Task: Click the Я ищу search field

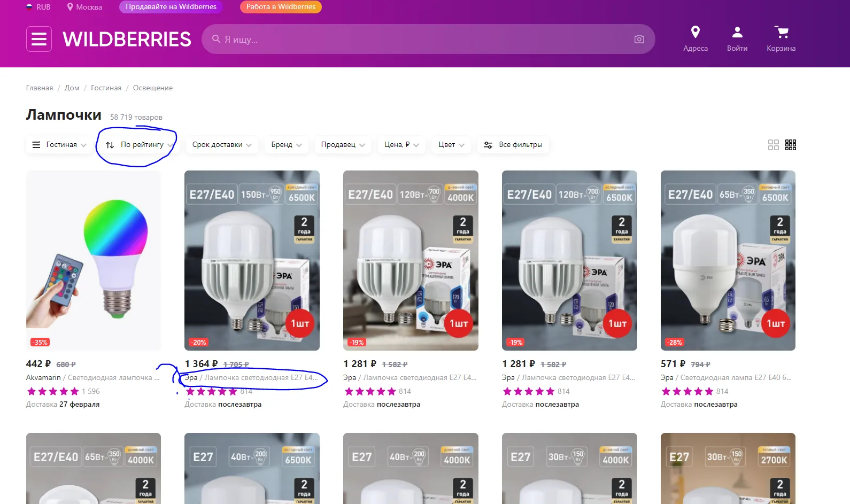Action: click(x=417, y=39)
